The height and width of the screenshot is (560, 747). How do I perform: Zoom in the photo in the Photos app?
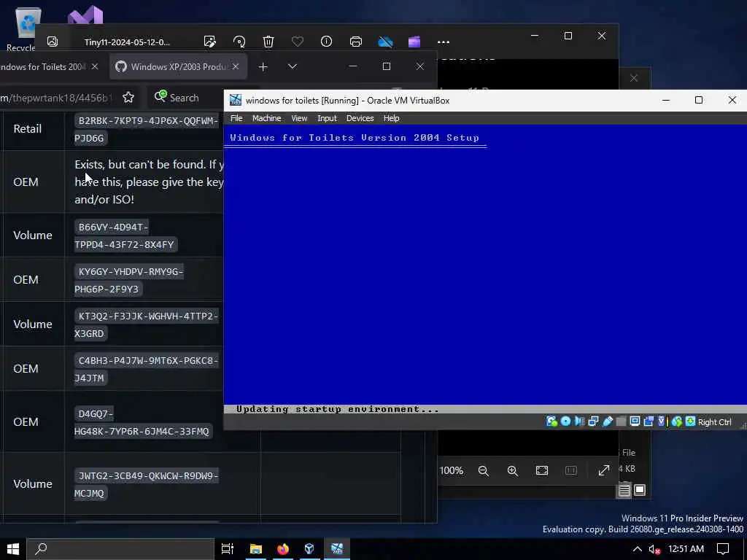pyautogui.click(x=513, y=470)
